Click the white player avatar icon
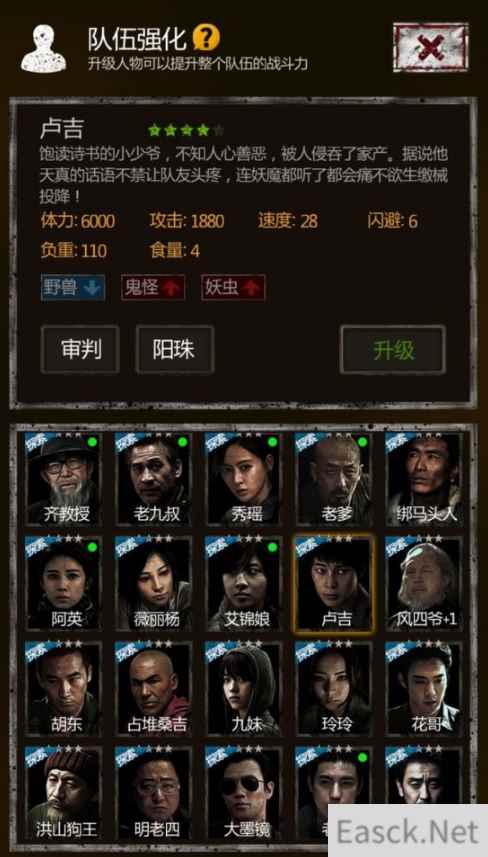This screenshot has height=857, width=488. coord(44,49)
